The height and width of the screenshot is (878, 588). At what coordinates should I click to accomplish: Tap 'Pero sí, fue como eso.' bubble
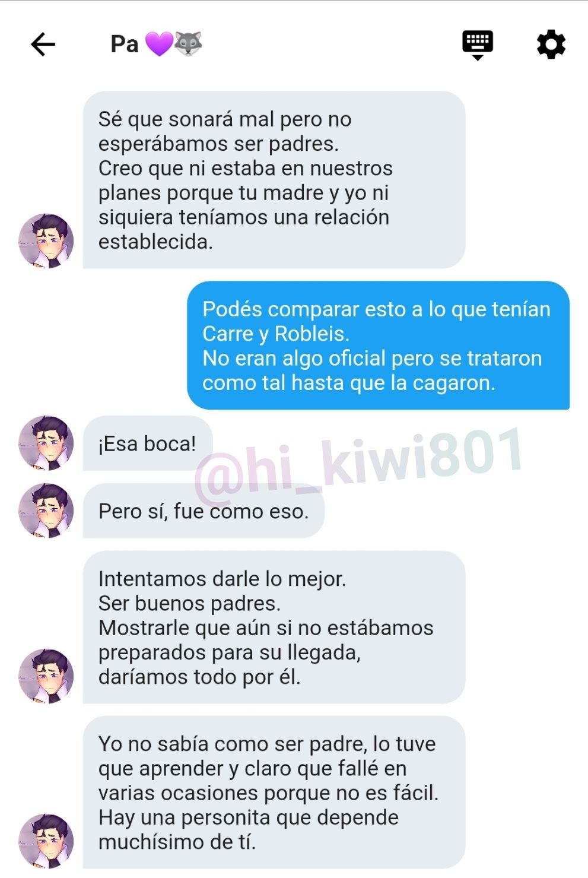(x=204, y=511)
